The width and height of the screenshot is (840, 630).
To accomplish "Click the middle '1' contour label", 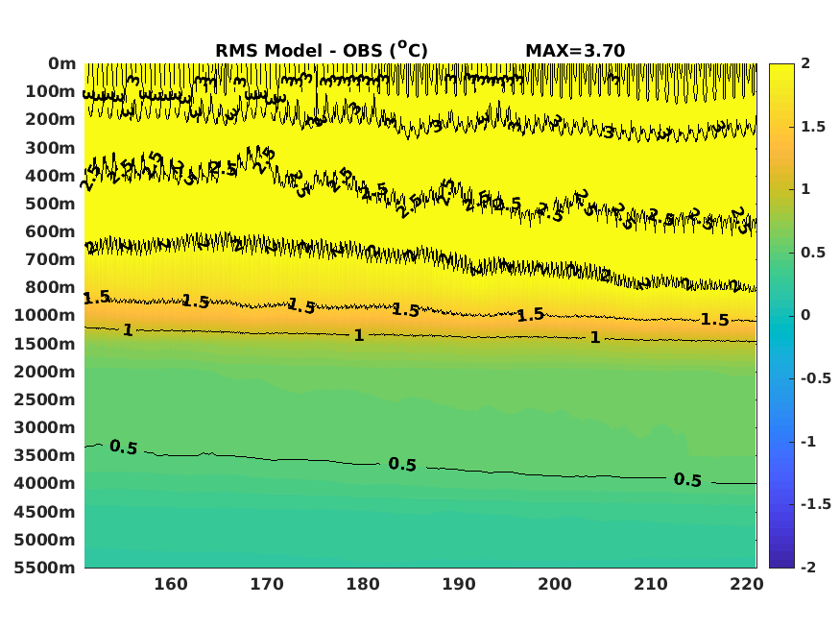I will click(359, 335).
